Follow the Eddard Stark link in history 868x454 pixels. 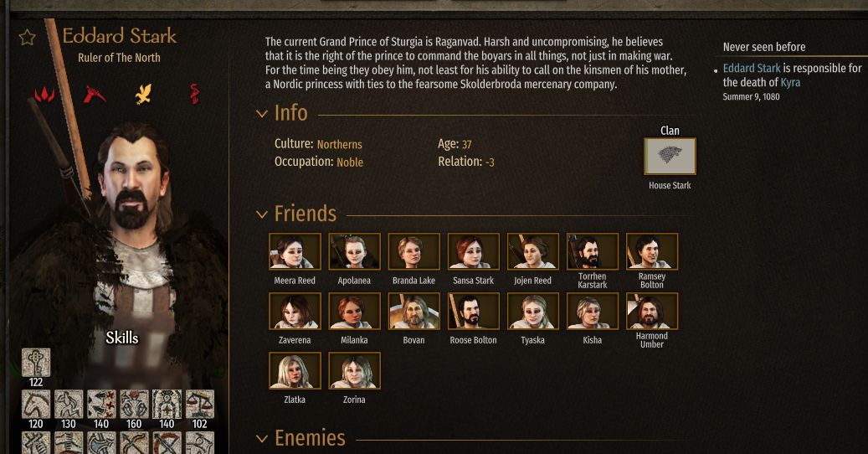751,68
